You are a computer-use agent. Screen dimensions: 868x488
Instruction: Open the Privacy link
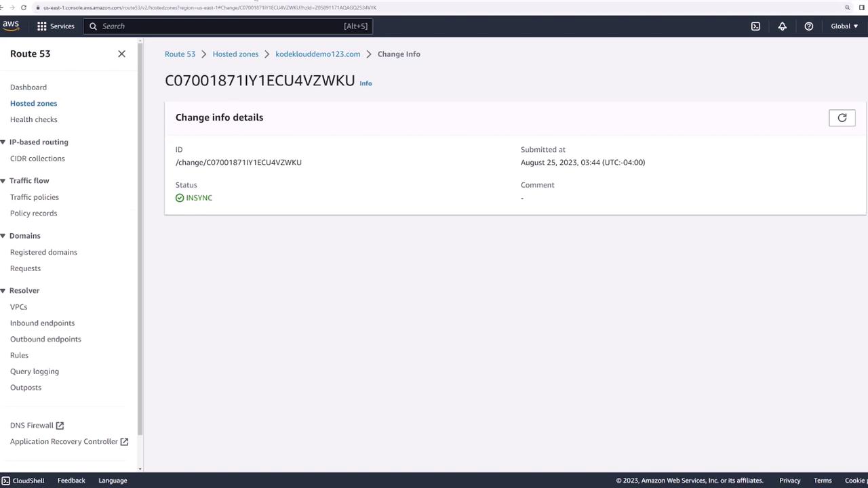[790, 481]
